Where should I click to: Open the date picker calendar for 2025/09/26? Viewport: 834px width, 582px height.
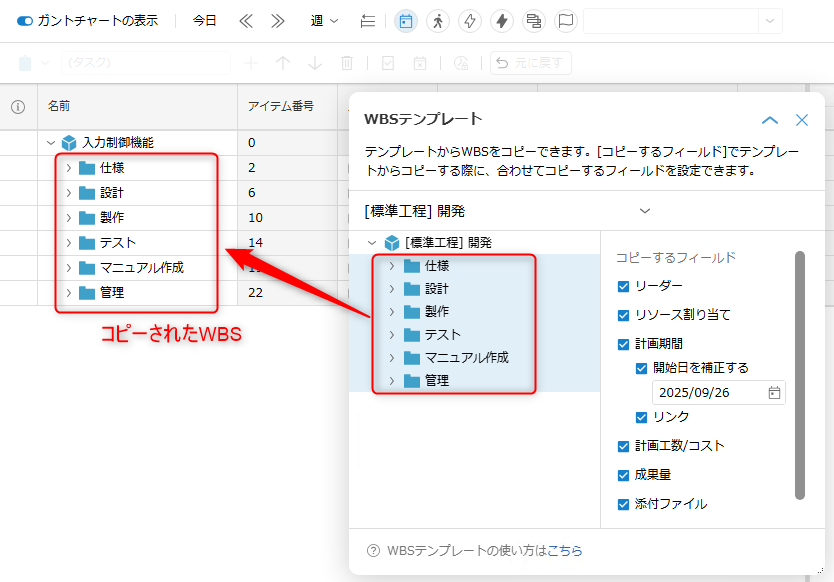click(774, 393)
